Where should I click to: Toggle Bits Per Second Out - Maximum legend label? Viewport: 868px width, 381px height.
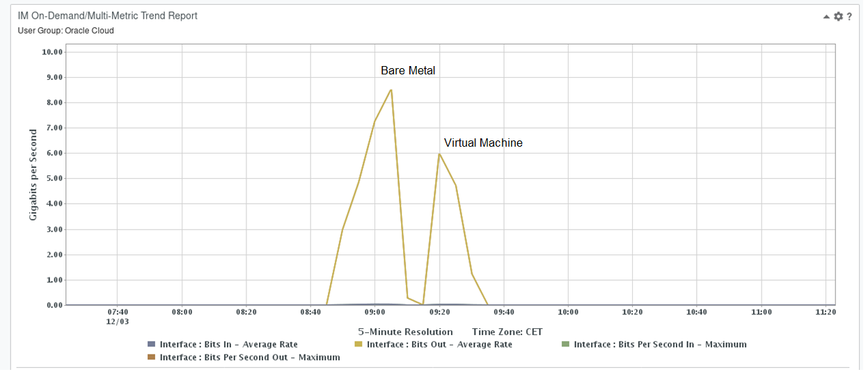[250, 357]
